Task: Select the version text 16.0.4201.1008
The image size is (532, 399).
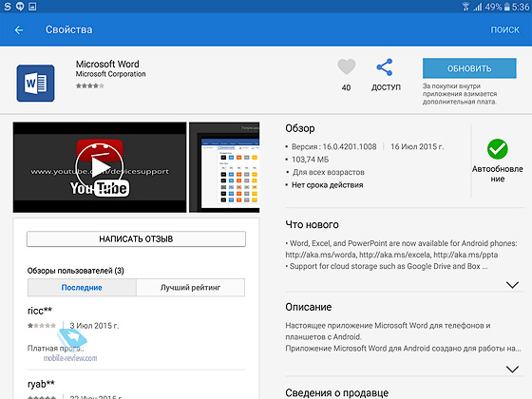Action: [350, 146]
